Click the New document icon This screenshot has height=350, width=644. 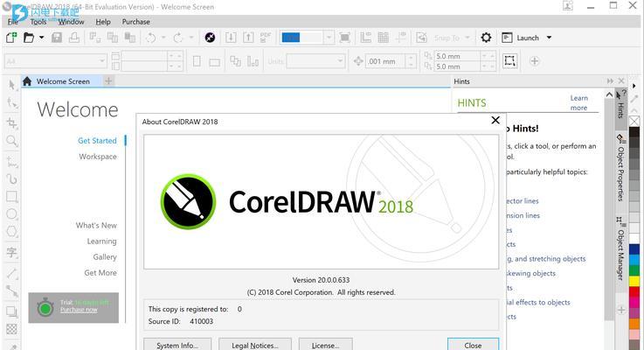pos(11,38)
